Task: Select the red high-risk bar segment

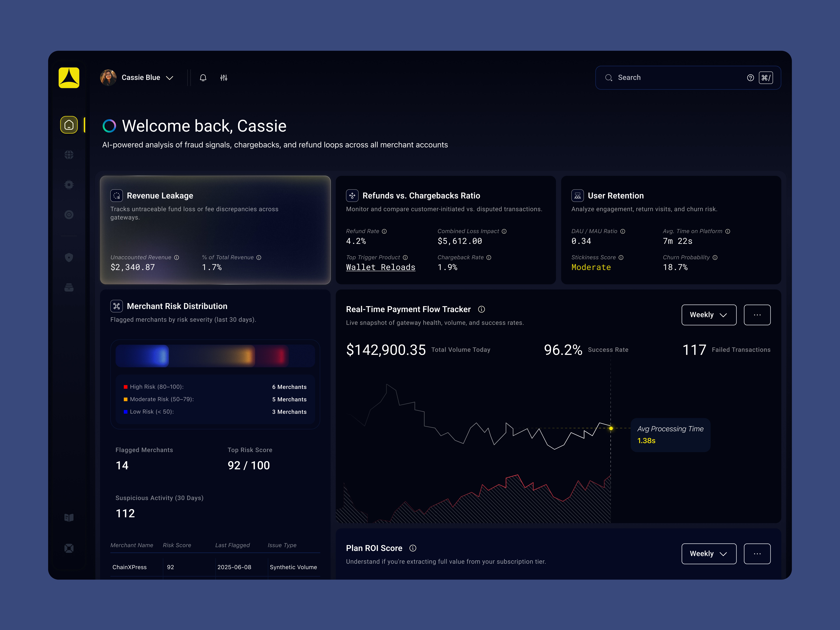Action: tap(271, 356)
